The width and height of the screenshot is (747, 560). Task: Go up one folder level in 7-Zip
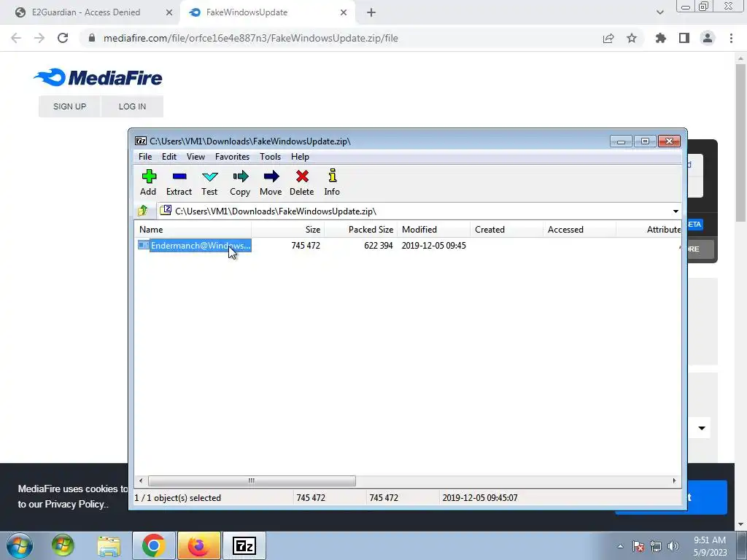[x=142, y=211]
